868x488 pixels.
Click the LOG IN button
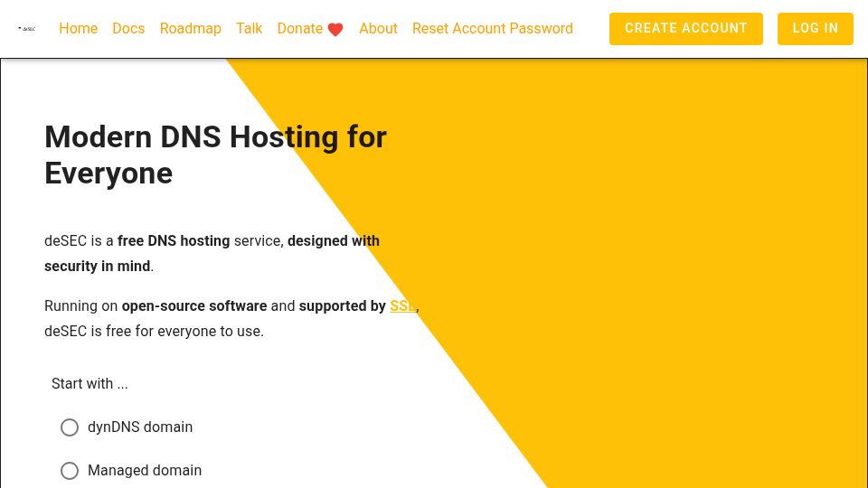[816, 29]
